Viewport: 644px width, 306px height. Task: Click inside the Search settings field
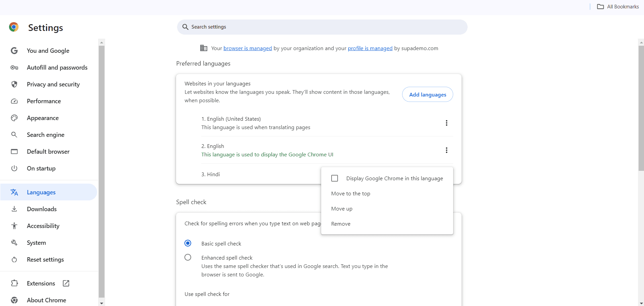[x=322, y=27]
